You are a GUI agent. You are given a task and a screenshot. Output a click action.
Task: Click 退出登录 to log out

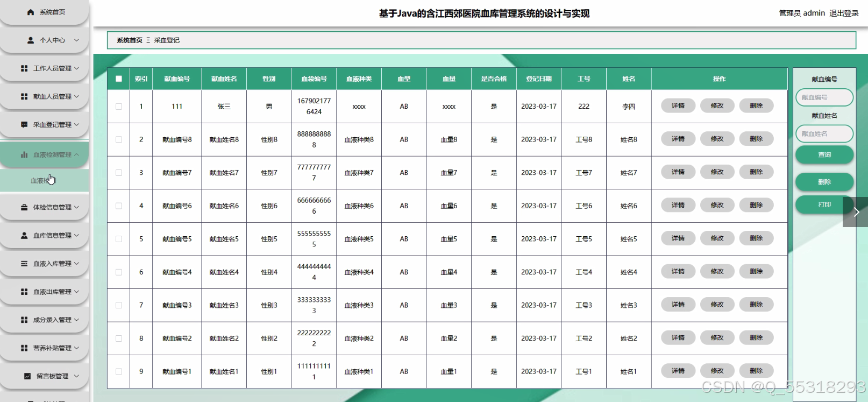click(844, 13)
